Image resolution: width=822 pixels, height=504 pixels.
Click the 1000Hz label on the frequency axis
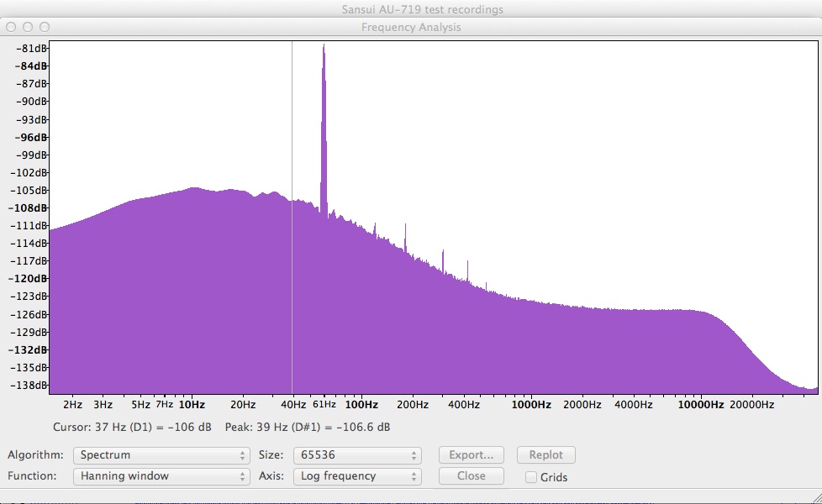click(x=531, y=404)
